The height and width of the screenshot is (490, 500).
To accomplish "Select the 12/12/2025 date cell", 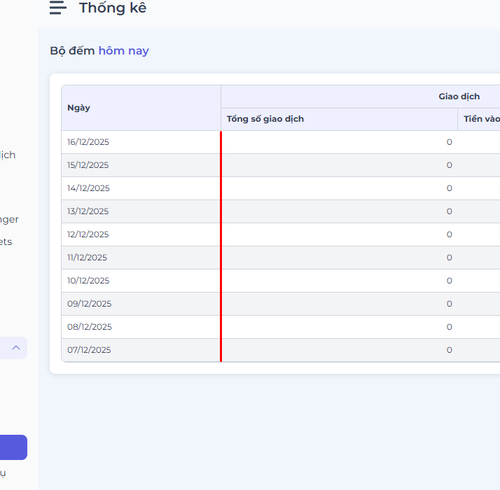I will tap(141, 234).
